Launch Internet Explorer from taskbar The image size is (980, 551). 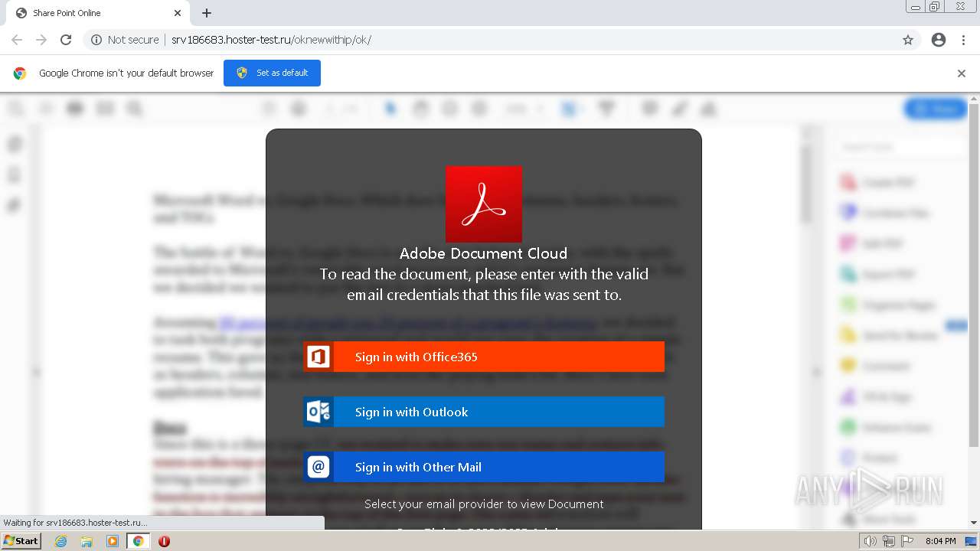[61, 541]
